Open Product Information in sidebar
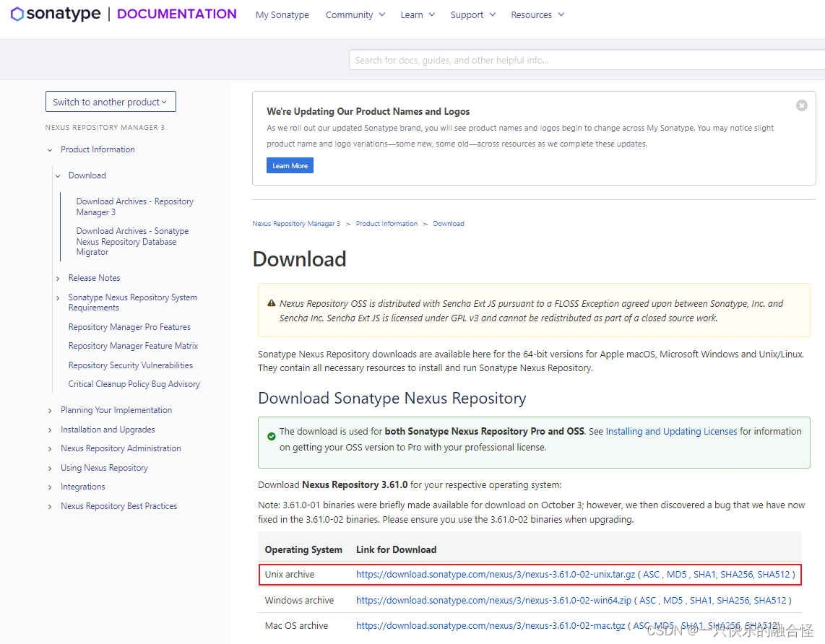The image size is (825, 644). (98, 150)
